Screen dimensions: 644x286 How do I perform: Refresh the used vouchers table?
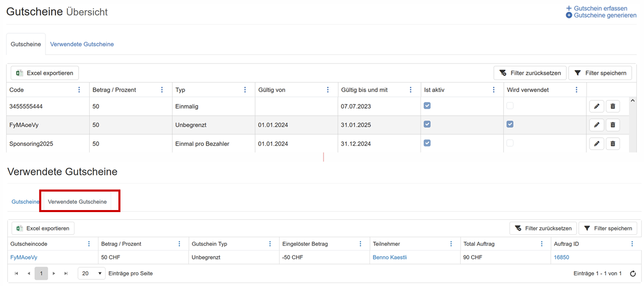pos(633,274)
